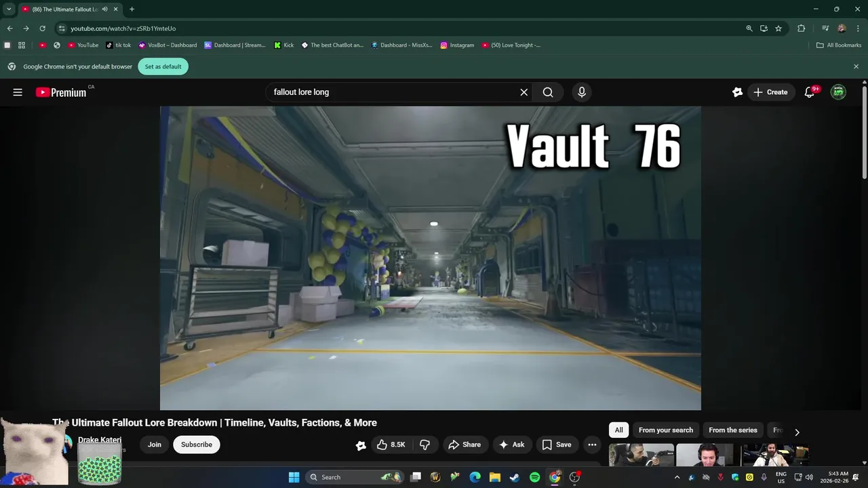The height and width of the screenshot is (488, 868).
Task: Open the Kick bookmark
Action: click(284, 45)
